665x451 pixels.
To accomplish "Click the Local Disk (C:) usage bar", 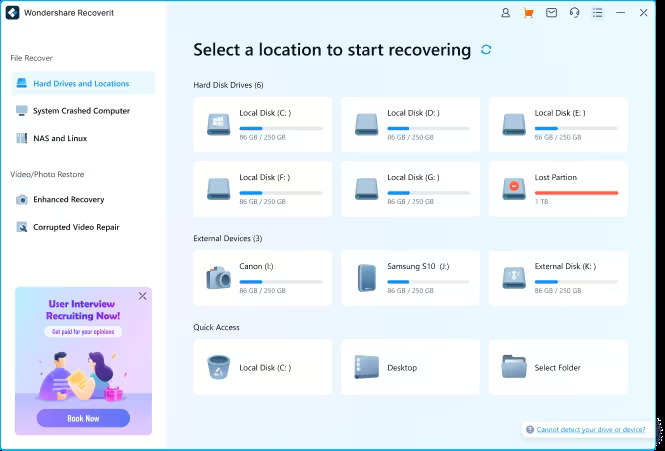I will [x=281, y=128].
